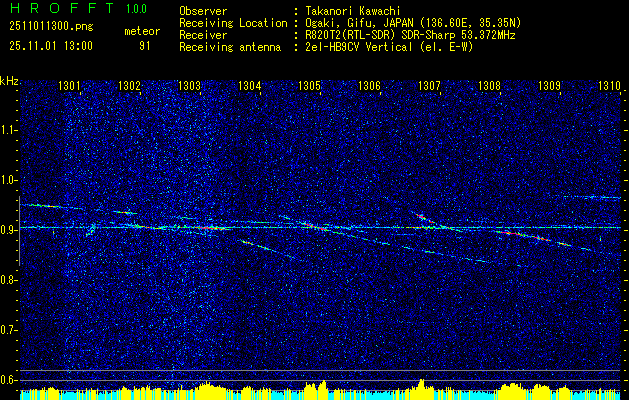
Task: Click the 0.6 kHz frequency label
Action: 8,380
